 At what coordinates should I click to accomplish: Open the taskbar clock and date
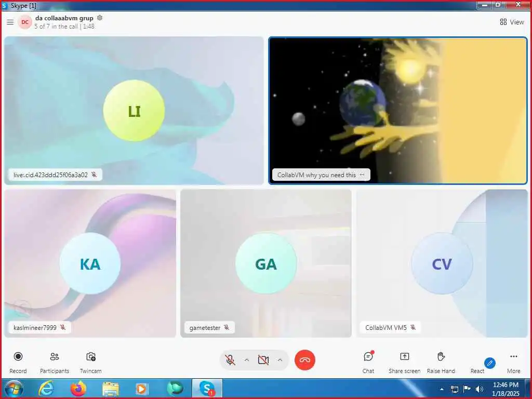pyautogui.click(x=506, y=389)
